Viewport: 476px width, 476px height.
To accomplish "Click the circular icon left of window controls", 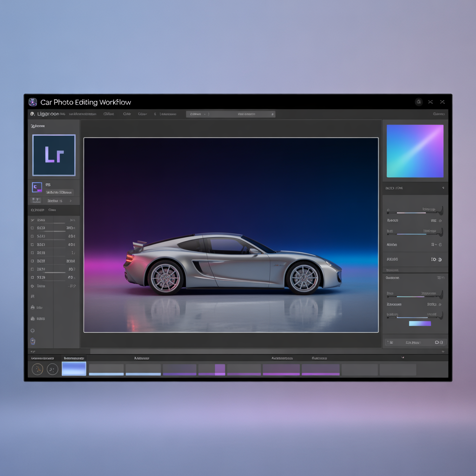I will [418, 102].
